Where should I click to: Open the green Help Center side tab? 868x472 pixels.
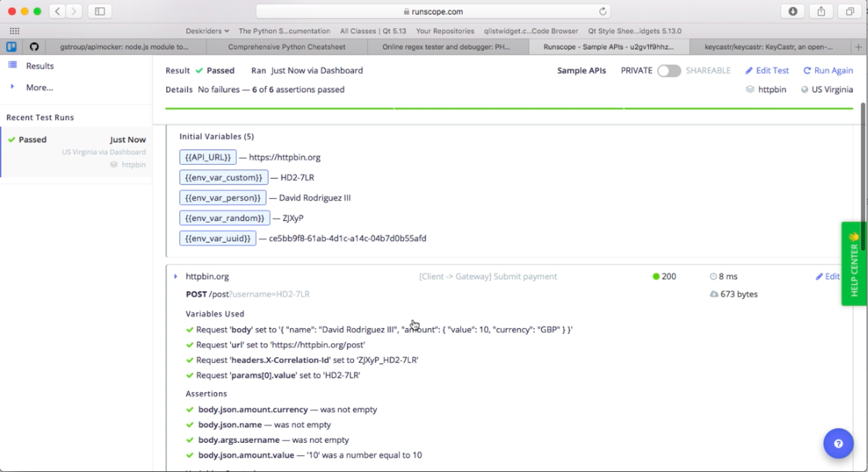pos(854,263)
